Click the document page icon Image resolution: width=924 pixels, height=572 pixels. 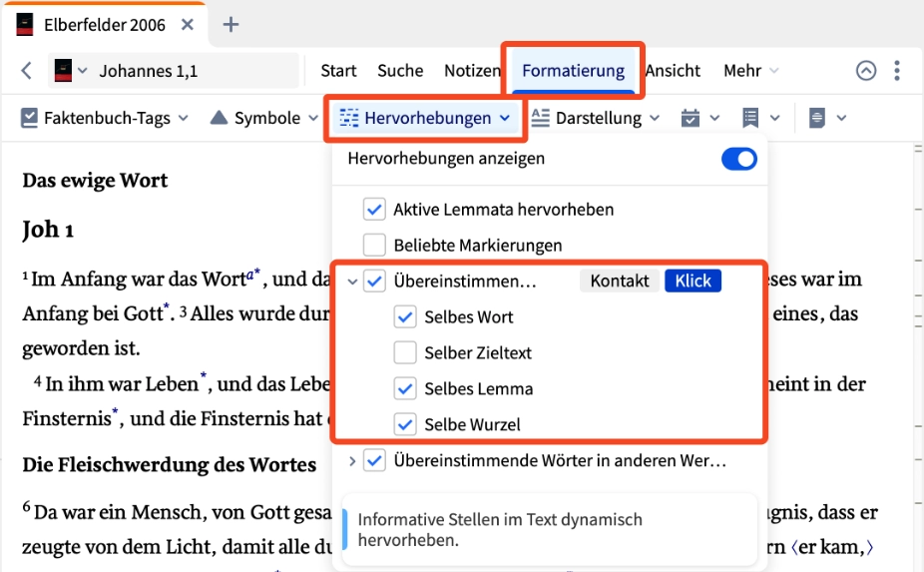(x=817, y=118)
